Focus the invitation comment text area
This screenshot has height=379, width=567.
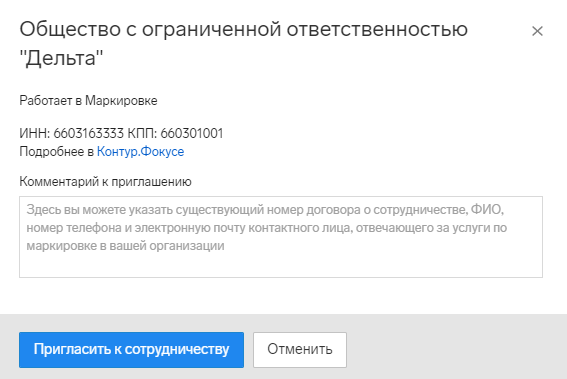point(281,237)
